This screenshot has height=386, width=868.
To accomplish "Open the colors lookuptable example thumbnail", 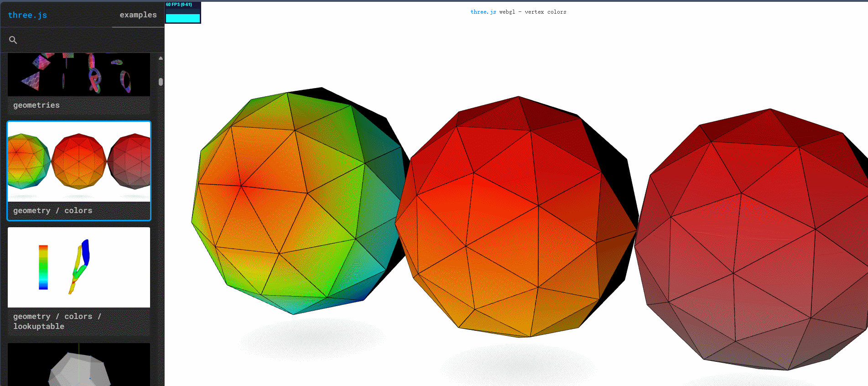I will pyautogui.click(x=79, y=267).
